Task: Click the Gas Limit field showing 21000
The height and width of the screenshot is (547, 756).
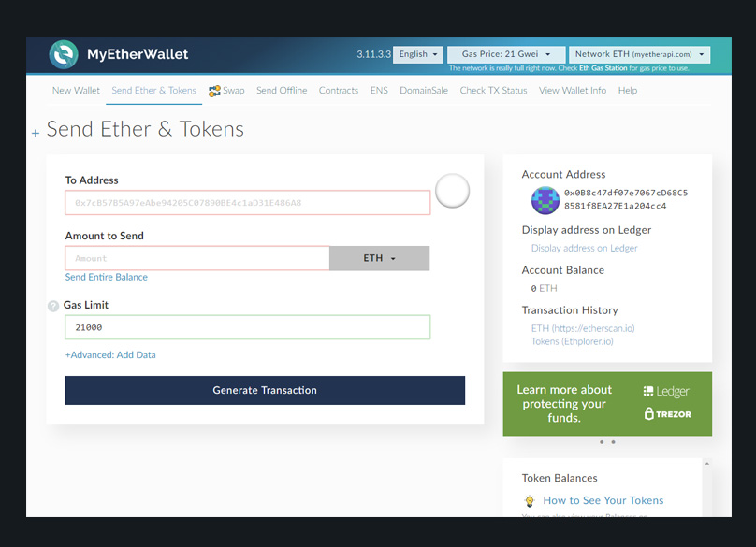Action: click(x=248, y=327)
